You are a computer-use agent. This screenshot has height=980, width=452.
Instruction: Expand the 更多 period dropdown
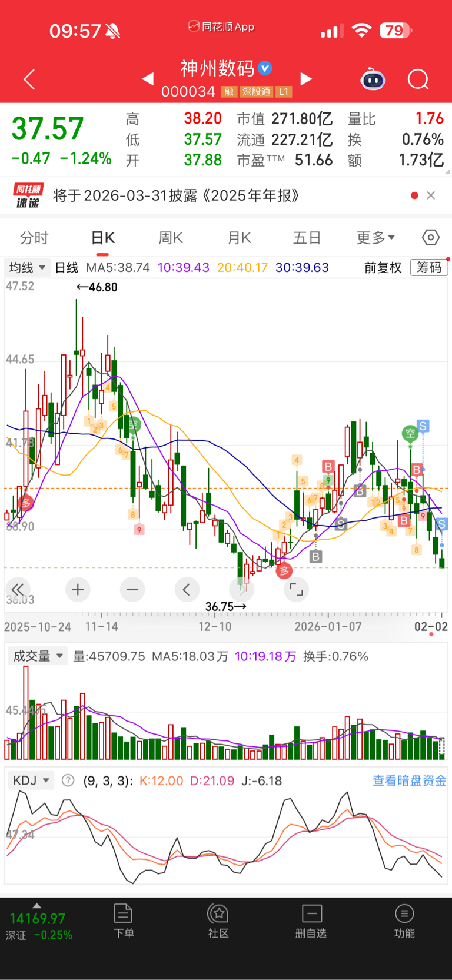tap(375, 238)
